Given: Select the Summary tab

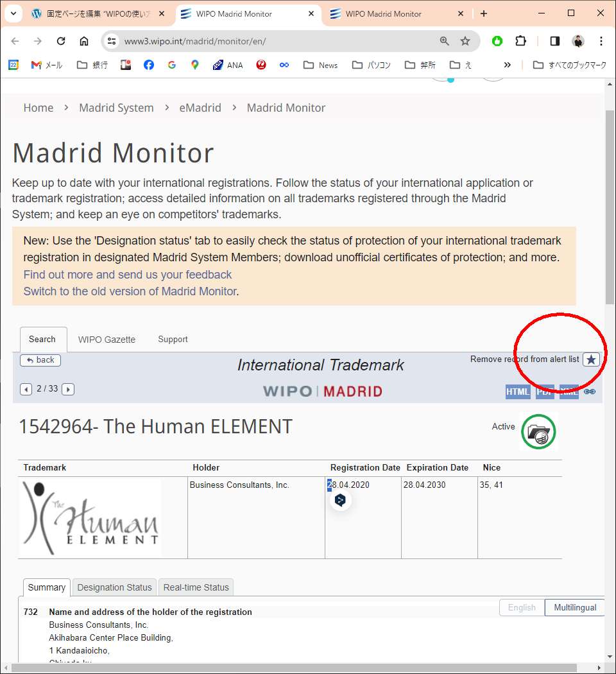Looking at the screenshot, I should 46,587.
